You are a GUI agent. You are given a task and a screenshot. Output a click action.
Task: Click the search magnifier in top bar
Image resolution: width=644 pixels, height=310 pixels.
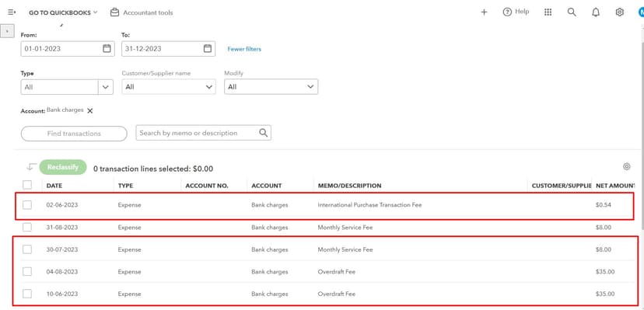click(x=572, y=12)
